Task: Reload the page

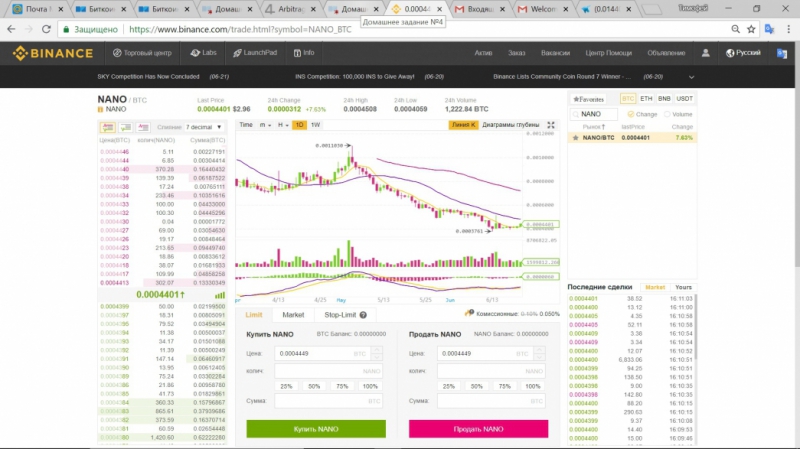Action: 46,29
